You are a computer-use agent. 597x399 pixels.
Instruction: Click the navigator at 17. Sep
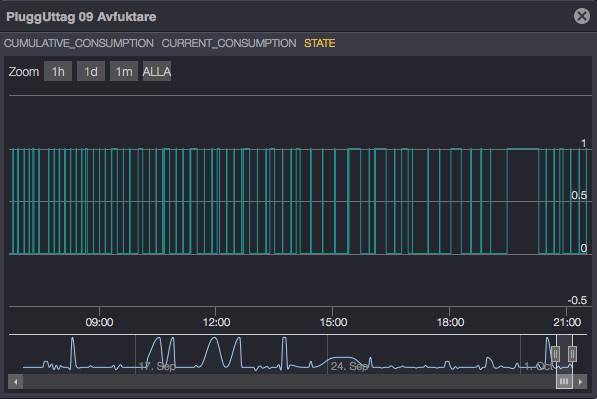pyautogui.click(x=157, y=366)
